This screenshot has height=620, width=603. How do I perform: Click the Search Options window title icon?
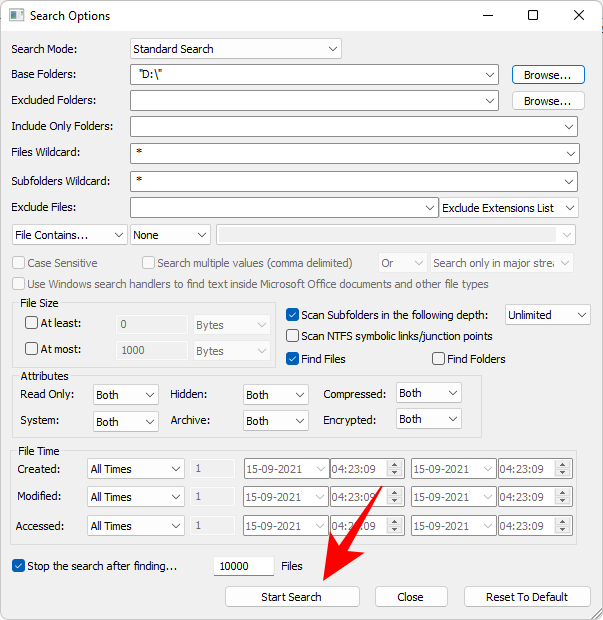(15, 16)
